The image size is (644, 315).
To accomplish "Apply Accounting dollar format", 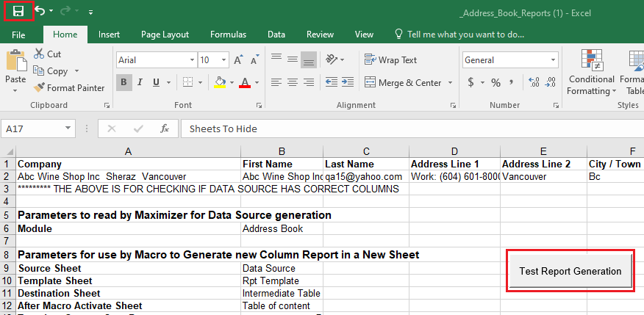I will 471,82.
